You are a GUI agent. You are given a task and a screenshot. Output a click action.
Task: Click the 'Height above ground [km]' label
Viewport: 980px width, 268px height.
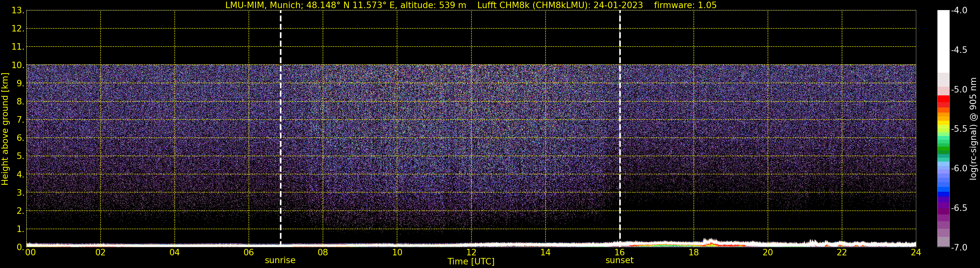[x=5, y=129]
